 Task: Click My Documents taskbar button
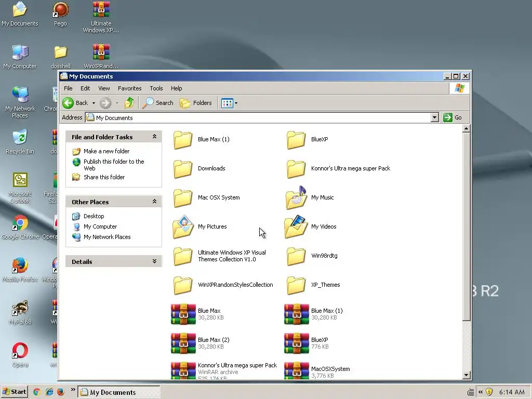(x=119, y=392)
